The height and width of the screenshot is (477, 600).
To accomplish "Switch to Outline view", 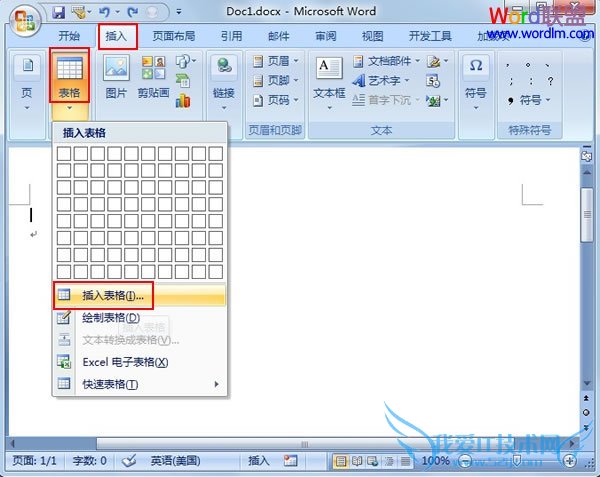I will click(389, 461).
